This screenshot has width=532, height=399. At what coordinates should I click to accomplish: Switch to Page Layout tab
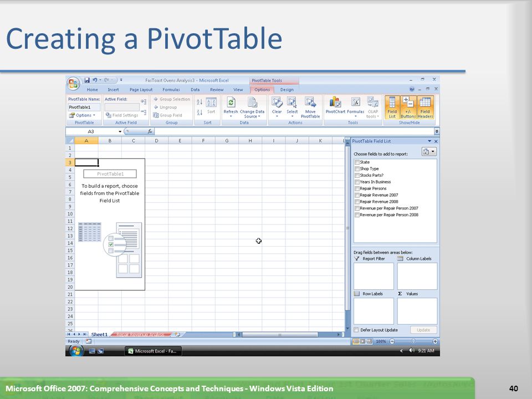click(x=141, y=90)
